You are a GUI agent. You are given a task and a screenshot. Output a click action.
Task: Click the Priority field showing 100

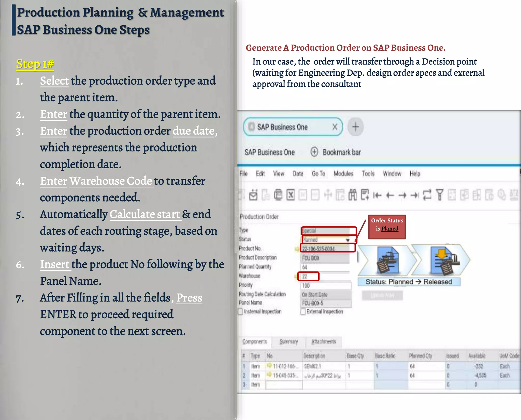coord(326,286)
